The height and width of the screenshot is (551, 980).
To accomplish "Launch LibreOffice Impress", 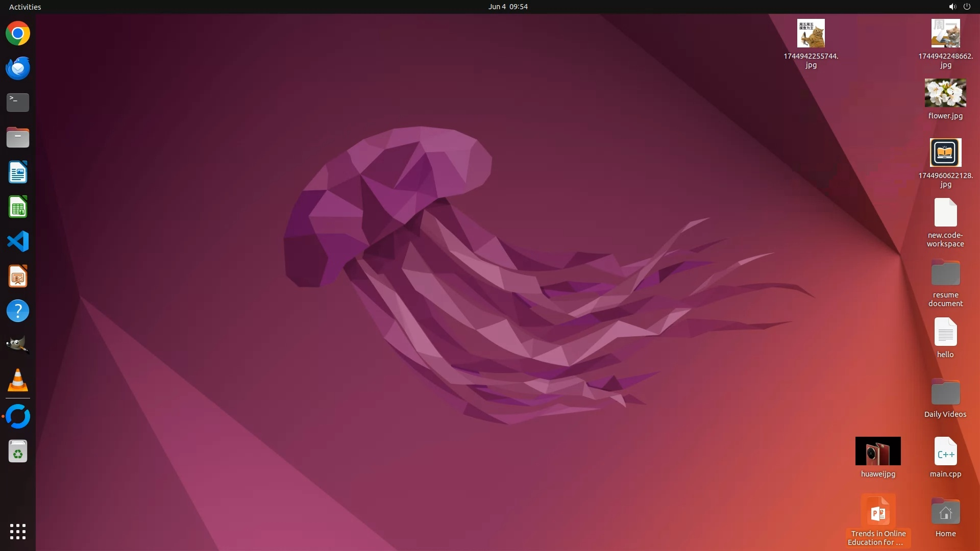I will [x=18, y=277].
